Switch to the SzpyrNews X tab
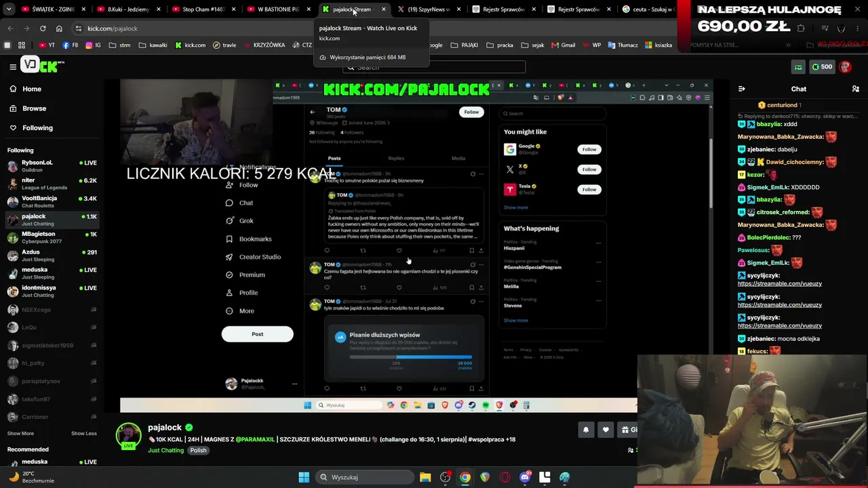This screenshot has height=488, width=868. click(428, 9)
